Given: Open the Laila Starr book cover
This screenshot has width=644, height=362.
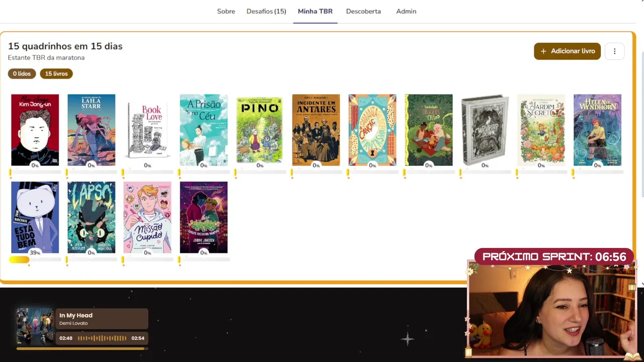Looking at the screenshot, I should [x=91, y=130].
